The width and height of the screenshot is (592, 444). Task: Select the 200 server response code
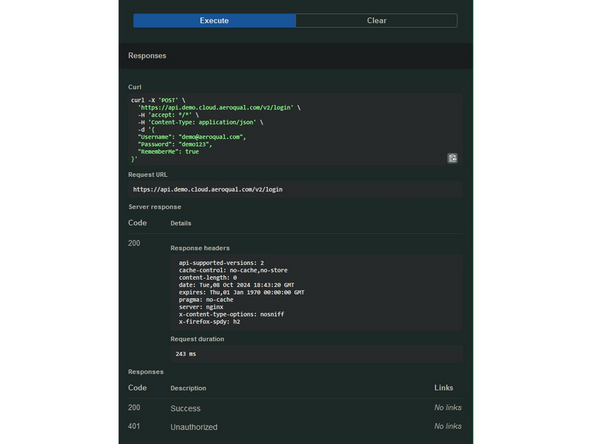[134, 243]
